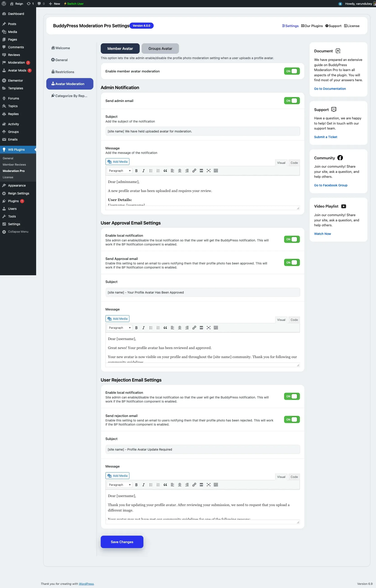
Task: Click Bold in Approval message editor
Action: point(136,328)
